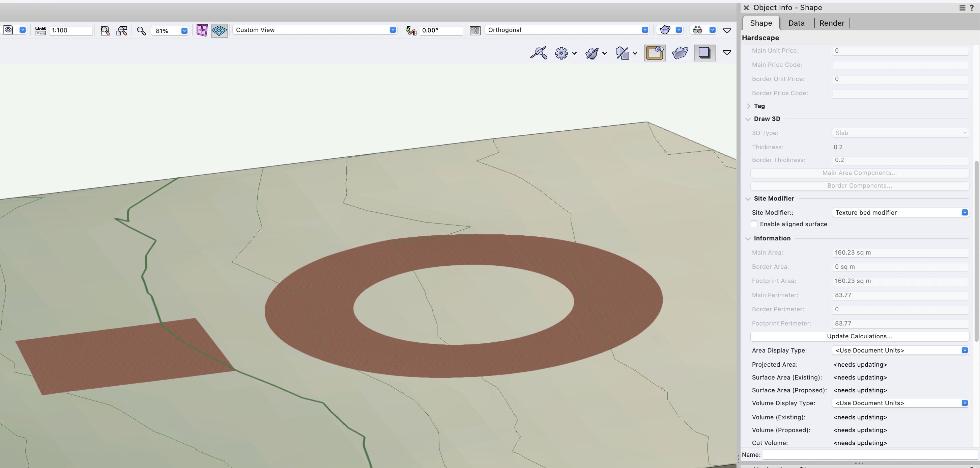Click the plan rotation icon

(410, 30)
